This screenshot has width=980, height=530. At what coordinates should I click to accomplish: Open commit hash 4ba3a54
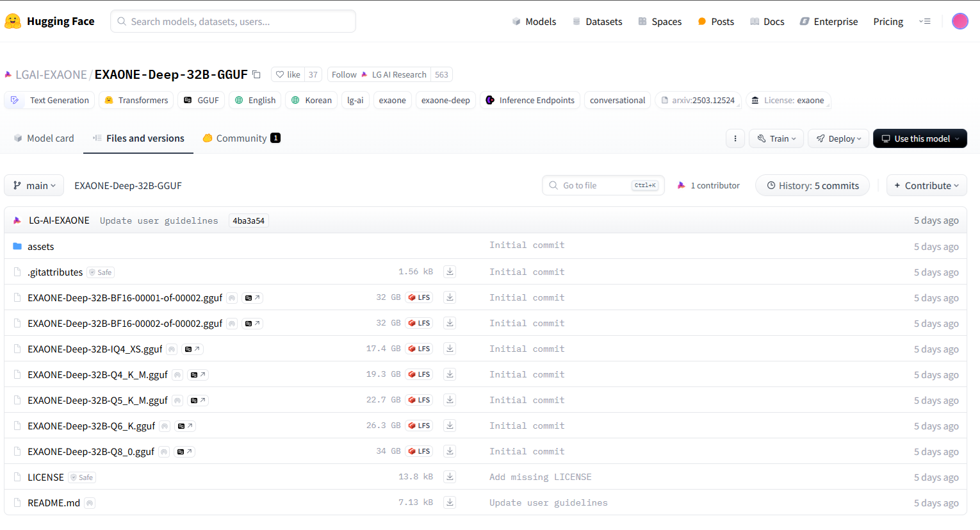pos(249,220)
